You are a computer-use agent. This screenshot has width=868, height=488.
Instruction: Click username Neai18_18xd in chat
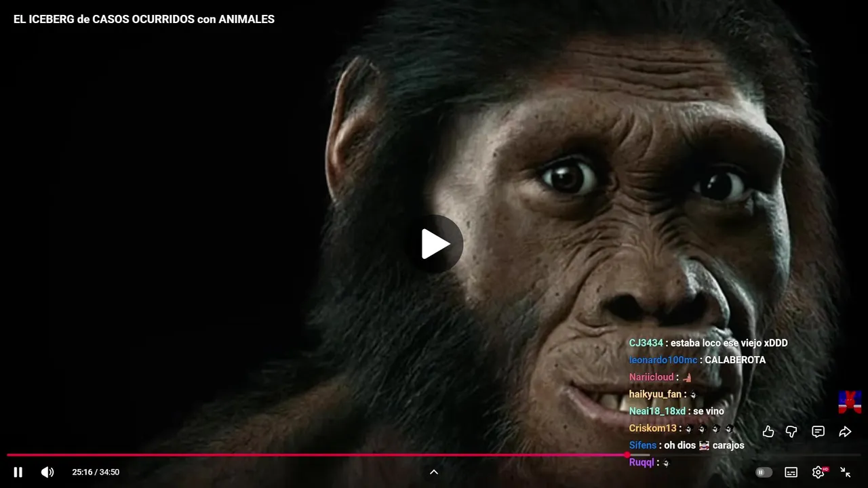[x=657, y=411]
